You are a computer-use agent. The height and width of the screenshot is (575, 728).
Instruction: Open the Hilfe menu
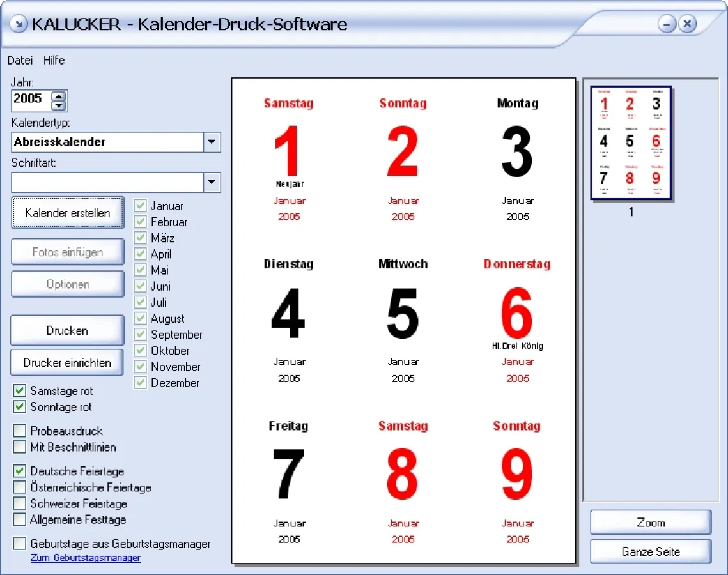coord(54,61)
